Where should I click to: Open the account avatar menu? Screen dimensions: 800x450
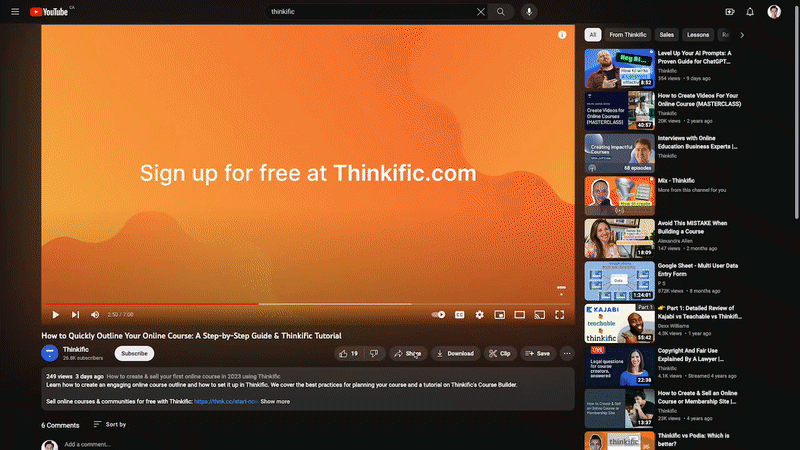click(774, 12)
